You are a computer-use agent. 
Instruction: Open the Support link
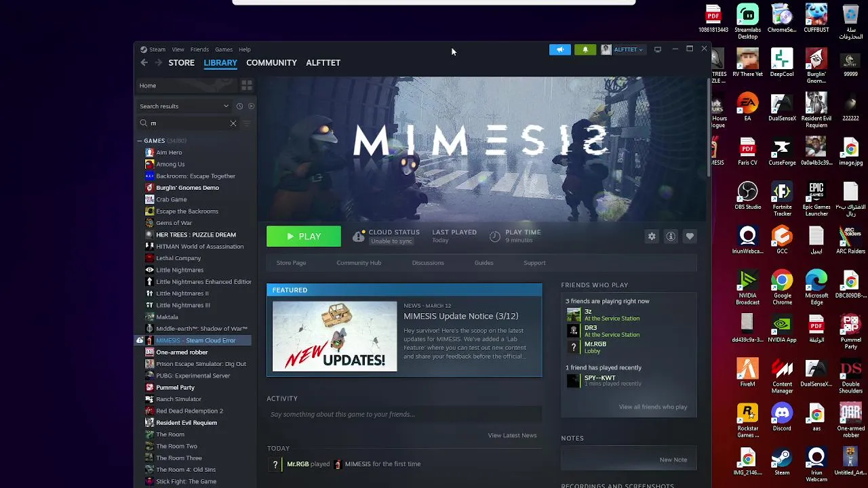pos(534,263)
